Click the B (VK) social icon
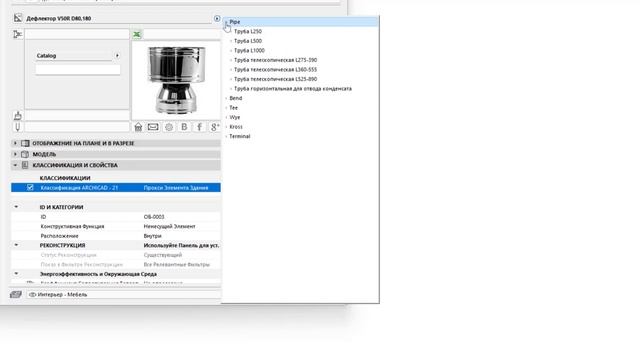Viewport: 640px width, 360px height. (184, 127)
